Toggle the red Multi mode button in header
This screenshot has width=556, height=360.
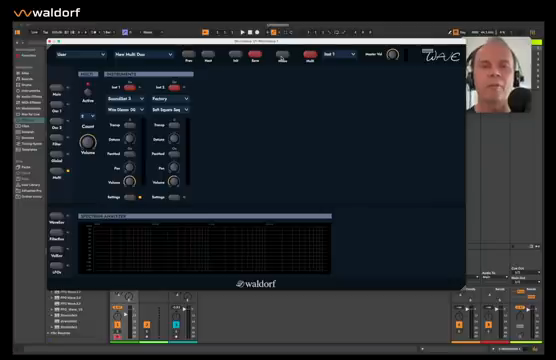(x=310, y=54)
